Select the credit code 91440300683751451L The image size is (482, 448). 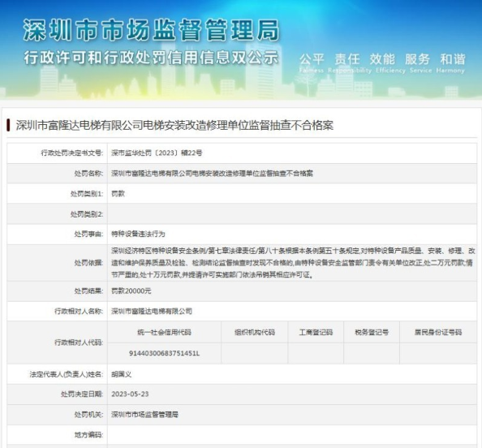[x=164, y=354]
